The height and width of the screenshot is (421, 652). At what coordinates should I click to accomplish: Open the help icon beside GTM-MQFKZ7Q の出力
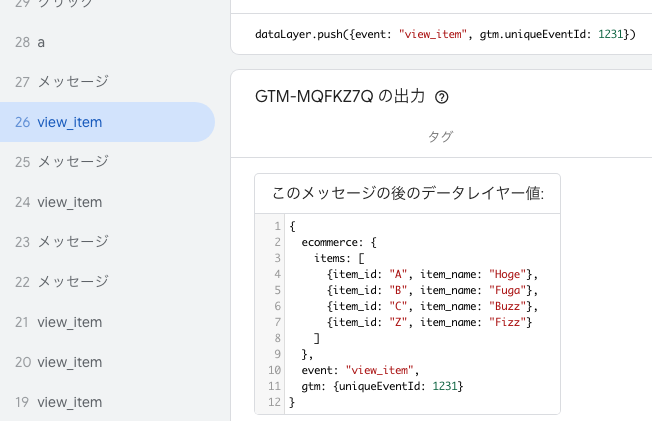441,97
